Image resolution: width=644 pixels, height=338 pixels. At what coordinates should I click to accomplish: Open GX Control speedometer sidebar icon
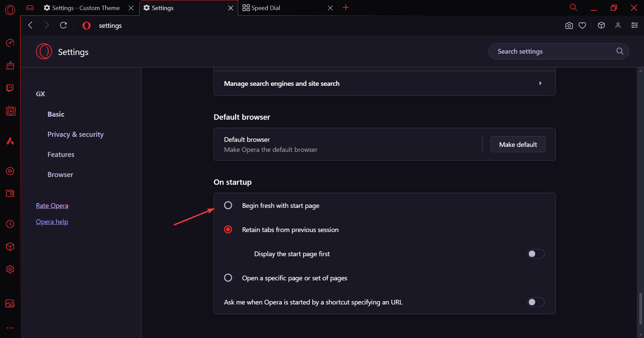click(x=10, y=43)
